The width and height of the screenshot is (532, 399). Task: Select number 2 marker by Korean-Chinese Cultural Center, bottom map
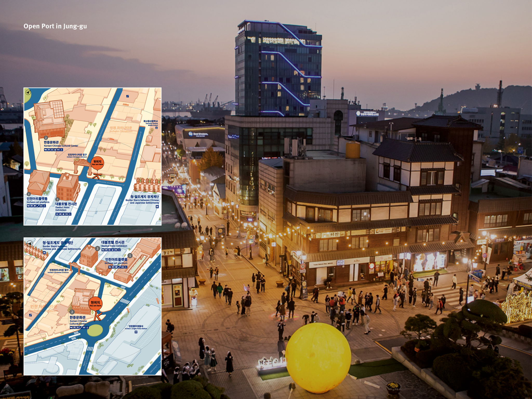coord(72,312)
